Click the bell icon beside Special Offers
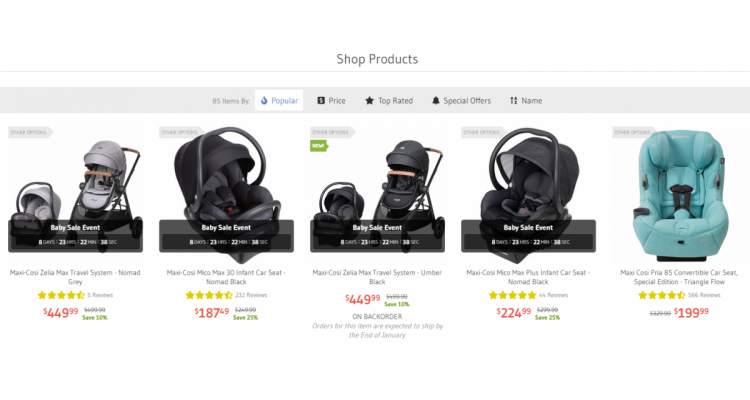The height and width of the screenshot is (400, 750). coord(435,100)
